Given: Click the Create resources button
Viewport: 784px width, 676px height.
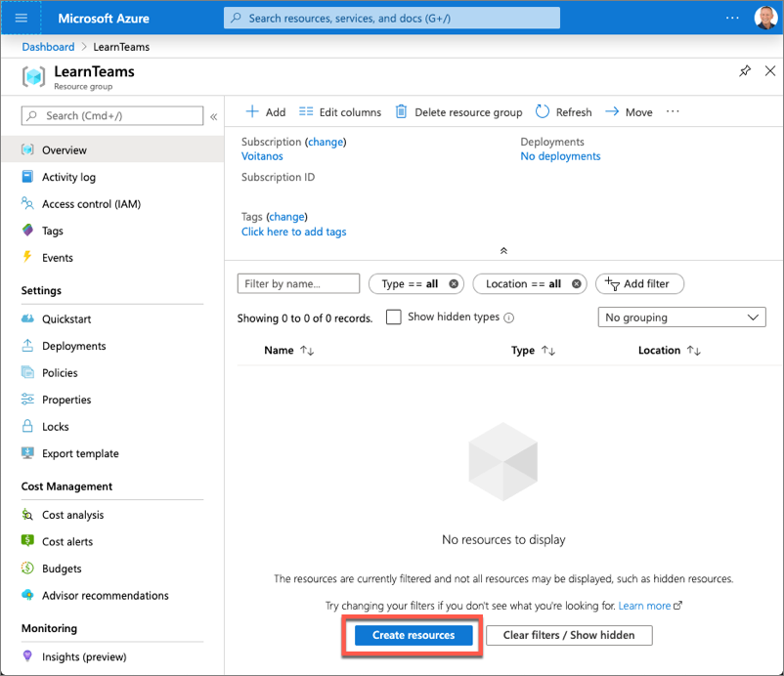Looking at the screenshot, I should (414, 635).
